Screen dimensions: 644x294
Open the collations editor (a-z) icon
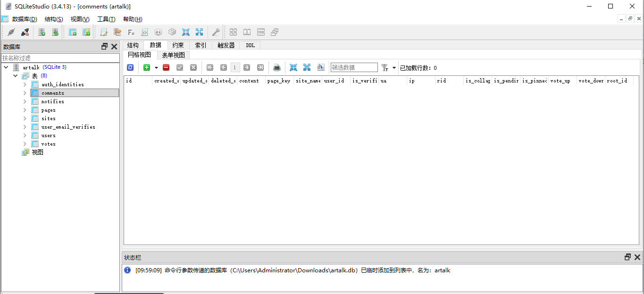[159, 32]
